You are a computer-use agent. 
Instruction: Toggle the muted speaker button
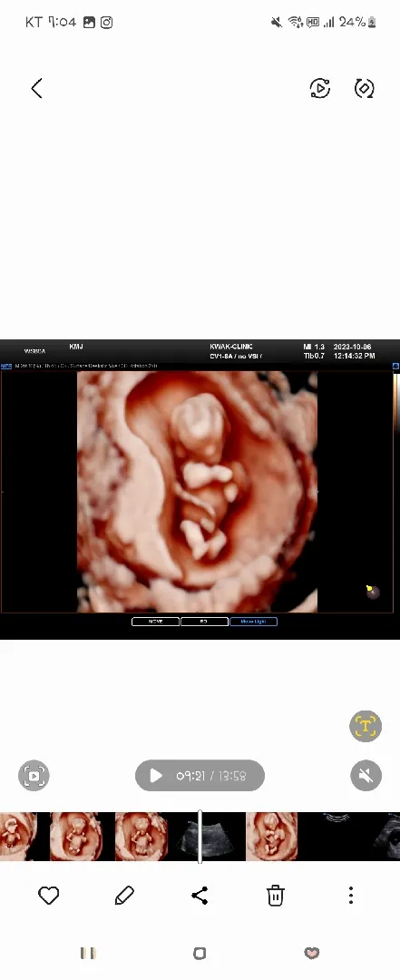tap(366, 776)
